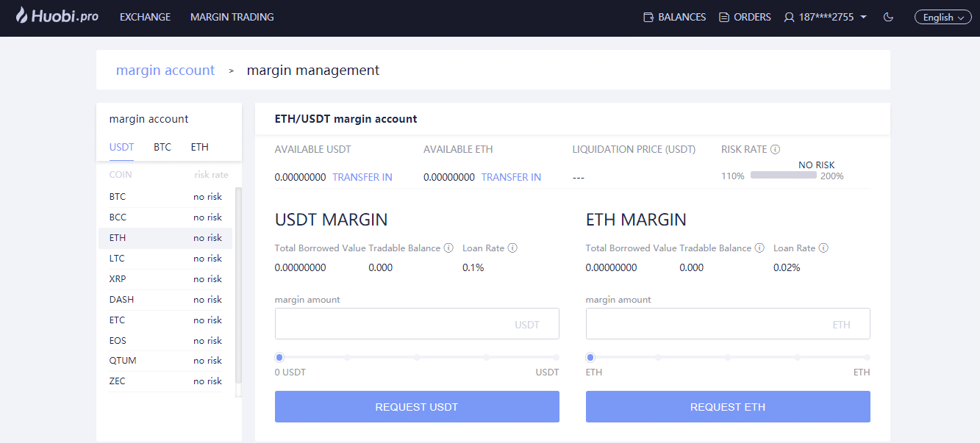Click the user profile icon
Screen dimensions: 980x443
pos(788,16)
